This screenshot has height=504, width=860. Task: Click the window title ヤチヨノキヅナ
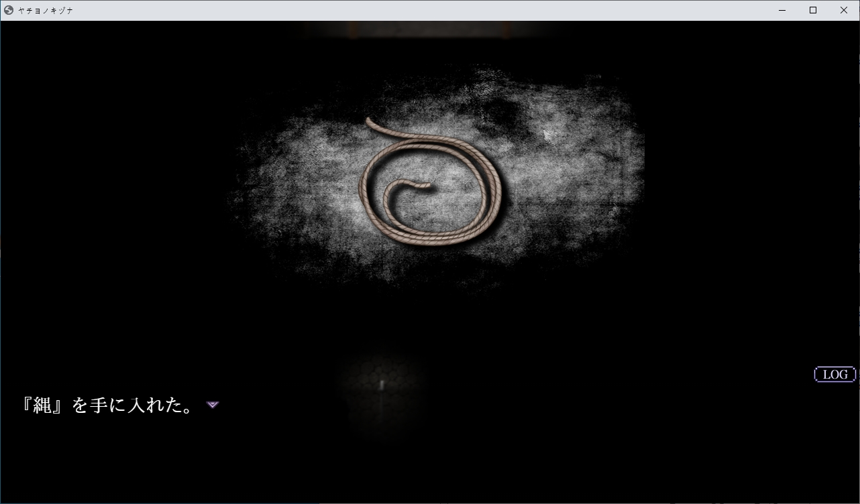(46, 11)
